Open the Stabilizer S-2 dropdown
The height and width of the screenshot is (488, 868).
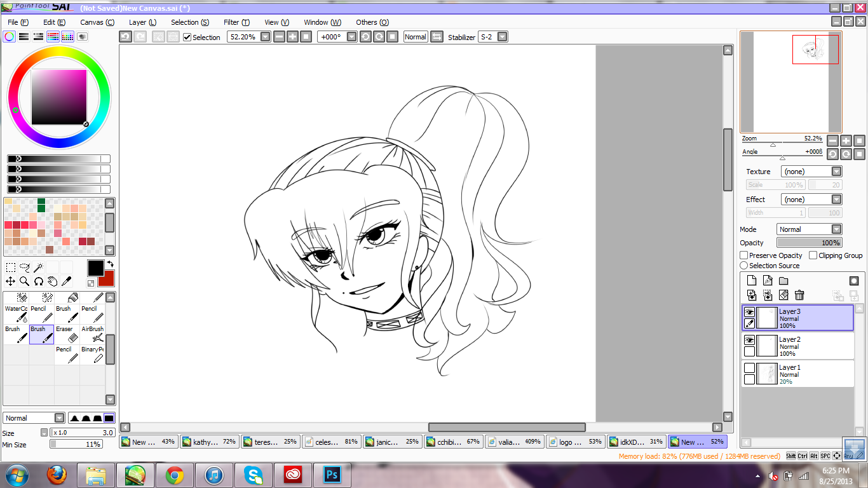(503, 37)
